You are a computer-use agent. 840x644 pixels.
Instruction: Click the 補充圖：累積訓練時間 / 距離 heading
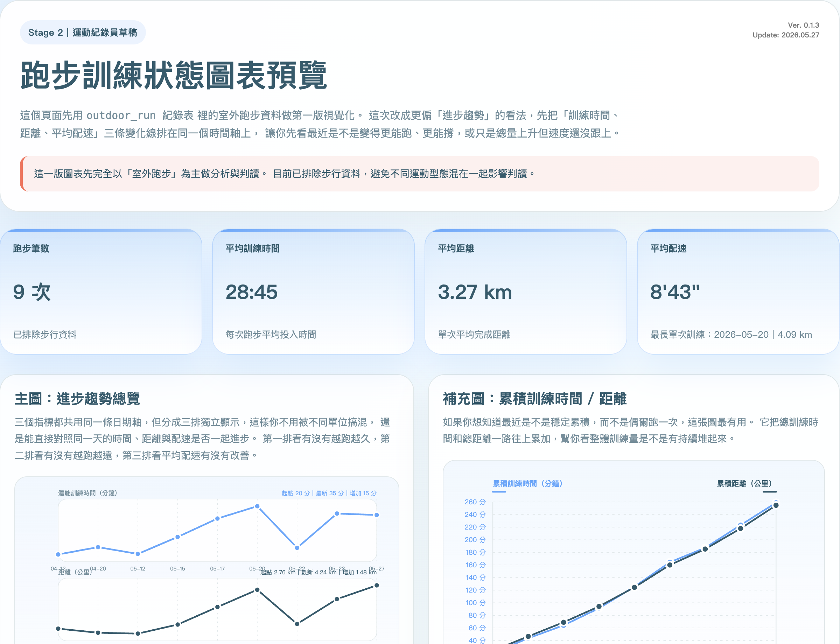click(x=534, y=399)
